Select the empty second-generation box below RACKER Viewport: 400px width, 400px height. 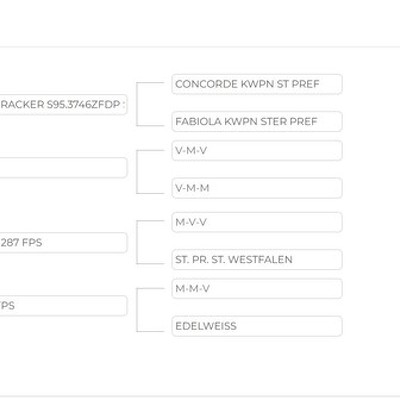coord(63,168)
